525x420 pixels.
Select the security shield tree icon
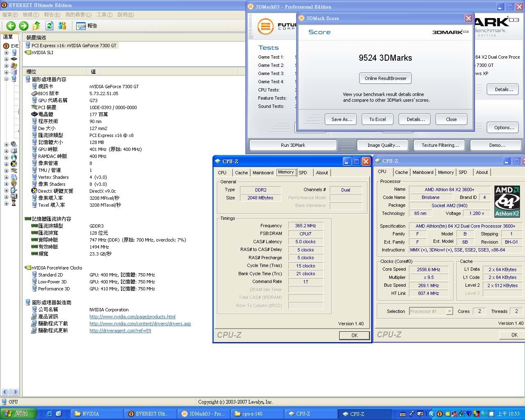14,184
